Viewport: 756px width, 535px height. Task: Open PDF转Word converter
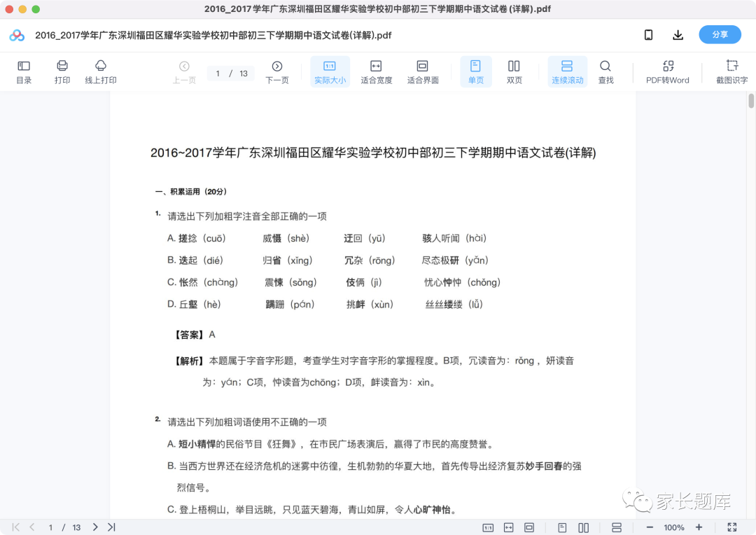pyautogui.click(x=668, y=72)
